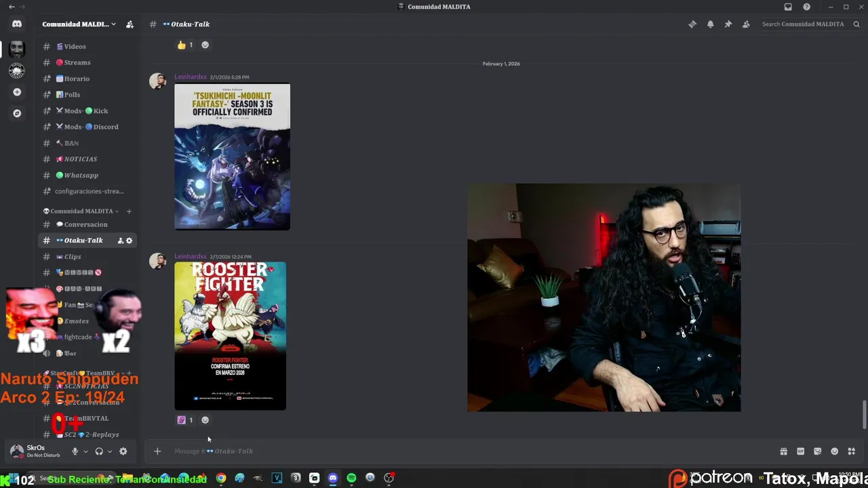Click the chat scrollbar thumb
Image resolution: width=868 pixels, height=488 pixels.
point(864,414)
